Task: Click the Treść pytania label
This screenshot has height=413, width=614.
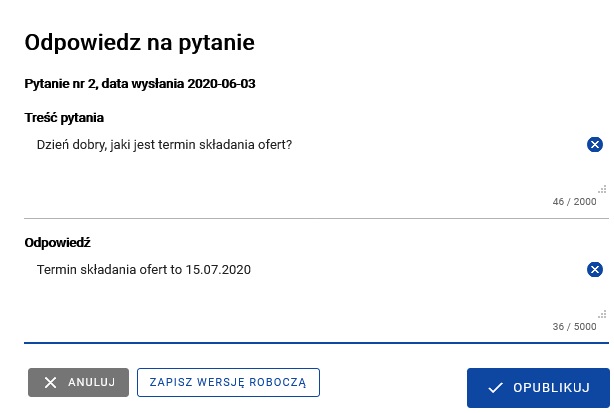Action: tap(64, 118)
